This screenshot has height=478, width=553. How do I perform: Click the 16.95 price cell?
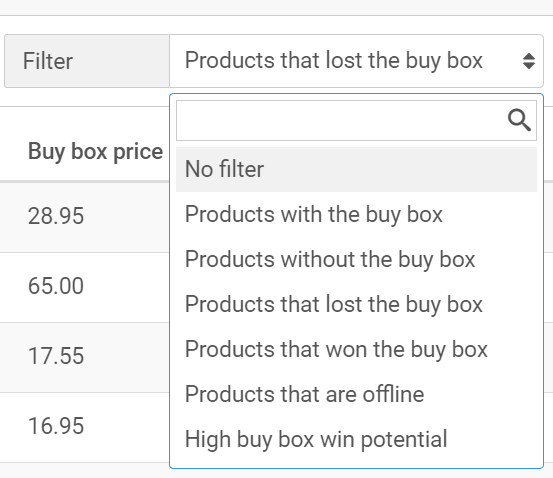56,426
